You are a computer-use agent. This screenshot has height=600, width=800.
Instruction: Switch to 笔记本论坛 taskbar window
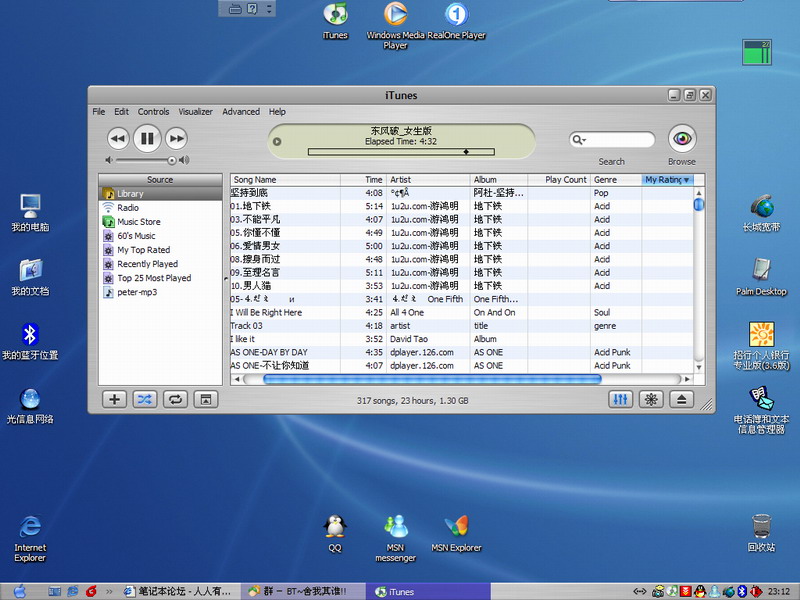tap(179, 591)
